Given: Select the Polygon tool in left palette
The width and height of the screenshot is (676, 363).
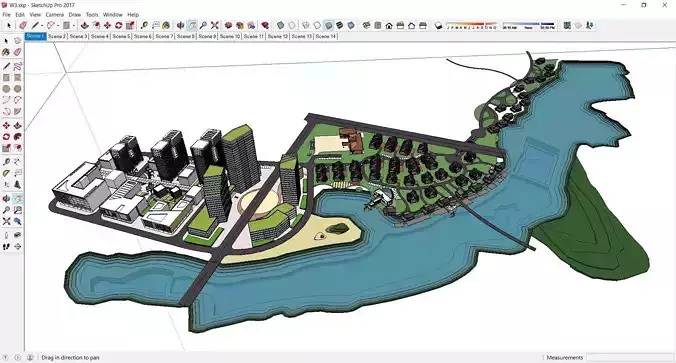Looking at the screenshot, I should [17, 89].
